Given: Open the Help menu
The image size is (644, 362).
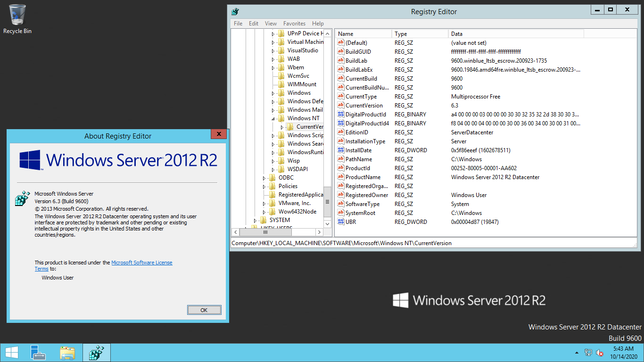Looking at the screenshot, I should click(x=318, y=23).
